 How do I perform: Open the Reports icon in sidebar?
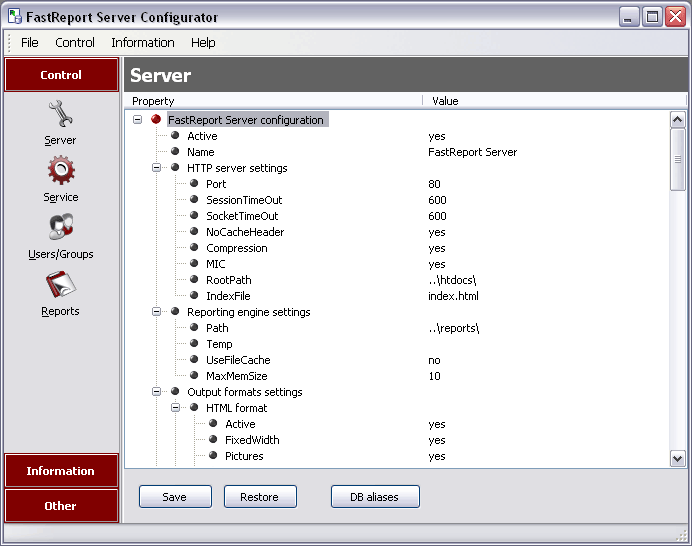(60, 285)
